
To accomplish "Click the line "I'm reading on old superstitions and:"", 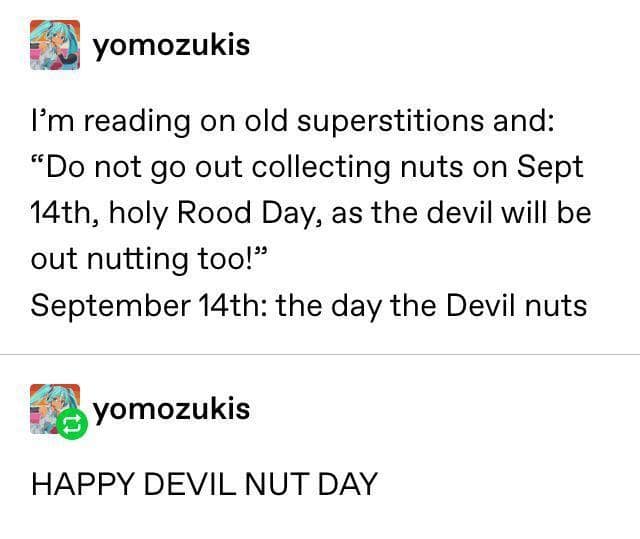I will pyautogui.click(x=292, y=120).
